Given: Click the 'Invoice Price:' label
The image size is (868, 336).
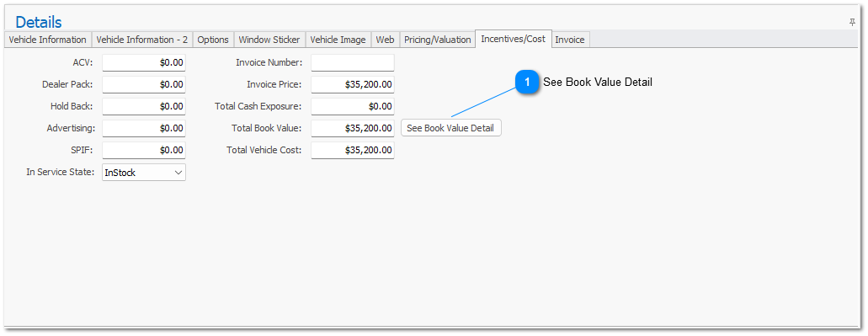Looking at the screenshot, I should [274, 85].
